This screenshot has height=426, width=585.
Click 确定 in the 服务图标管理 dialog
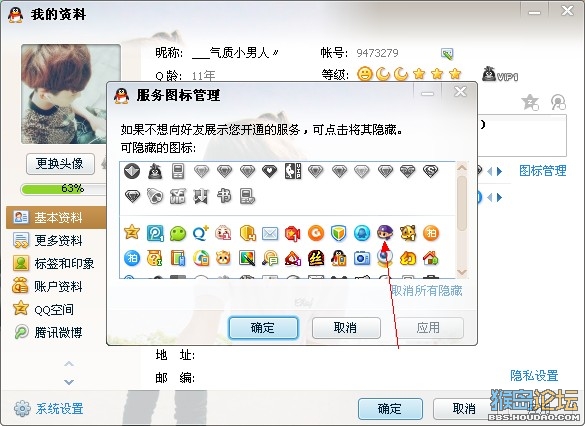tap(263, 328)
